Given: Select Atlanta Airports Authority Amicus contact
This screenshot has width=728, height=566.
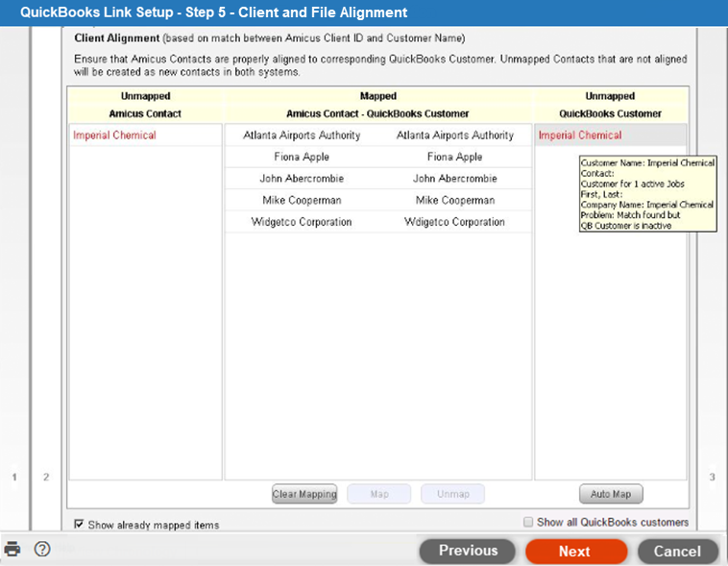Looking at the screenshot, I should click(302, 135).
